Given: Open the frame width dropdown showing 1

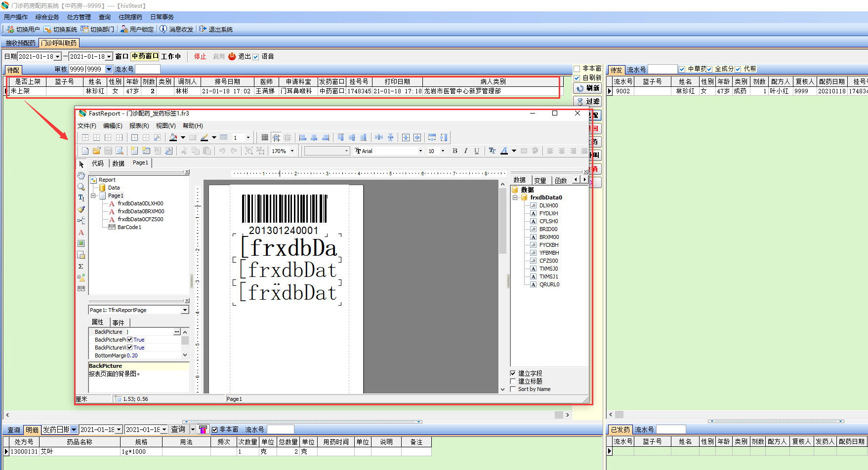Looking at the screenshot, I should [248, 138].
